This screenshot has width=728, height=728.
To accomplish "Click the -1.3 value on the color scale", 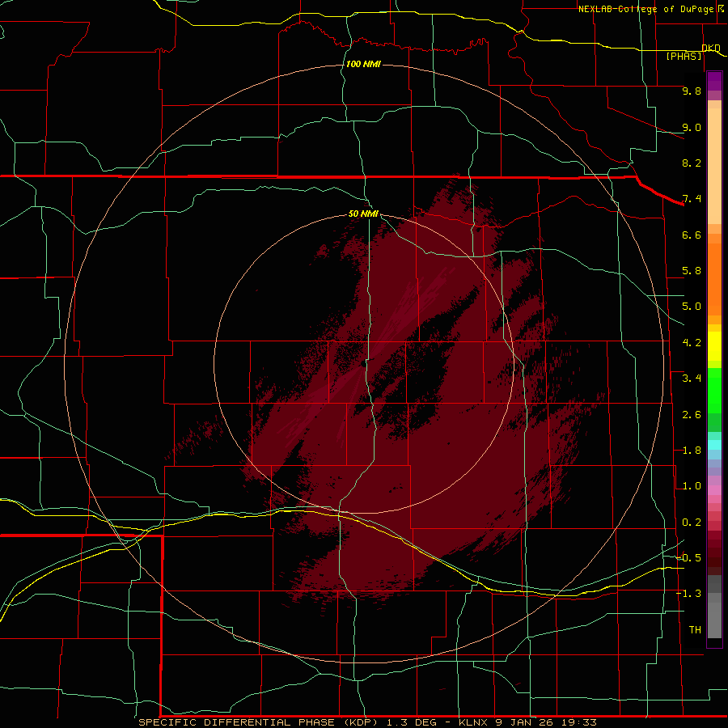I will tap(688, 594).
